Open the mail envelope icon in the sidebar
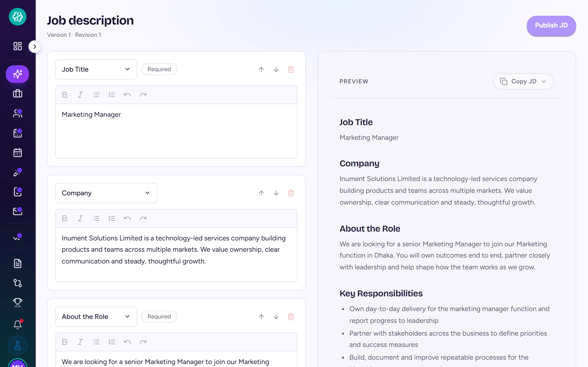588x367 pixels. [18, 211]
